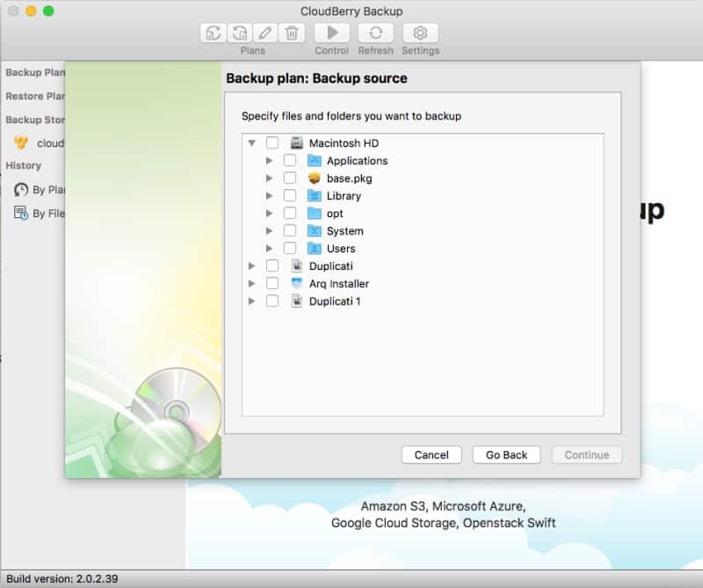This screenshot has height=588, width=703.
Task: Click the Refresh circular arrows icon
Action: 376,33
